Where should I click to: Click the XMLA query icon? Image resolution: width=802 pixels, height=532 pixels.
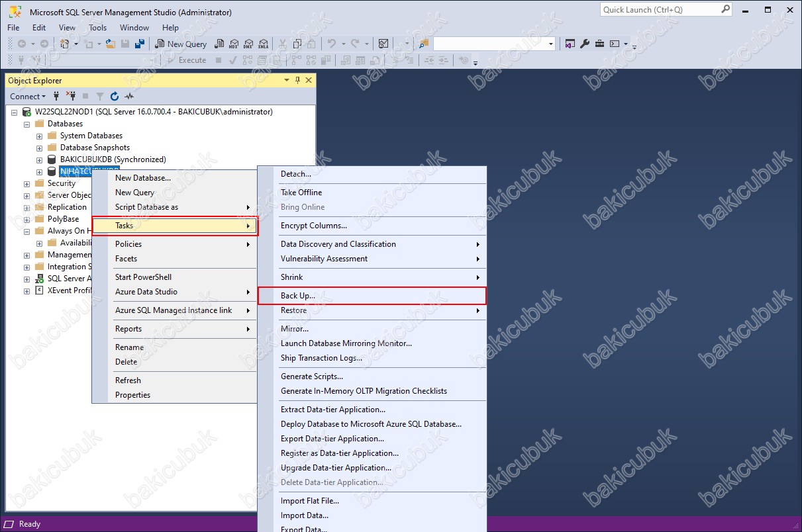click(264, 44)
